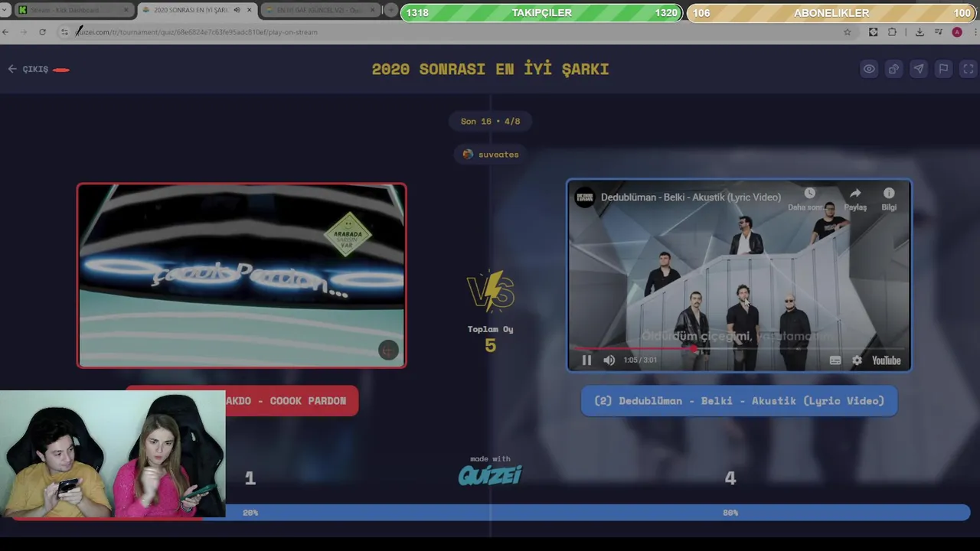Click the Dedublüman channel avatar in player
Viewport: 980px width, 551px height.
585,197
